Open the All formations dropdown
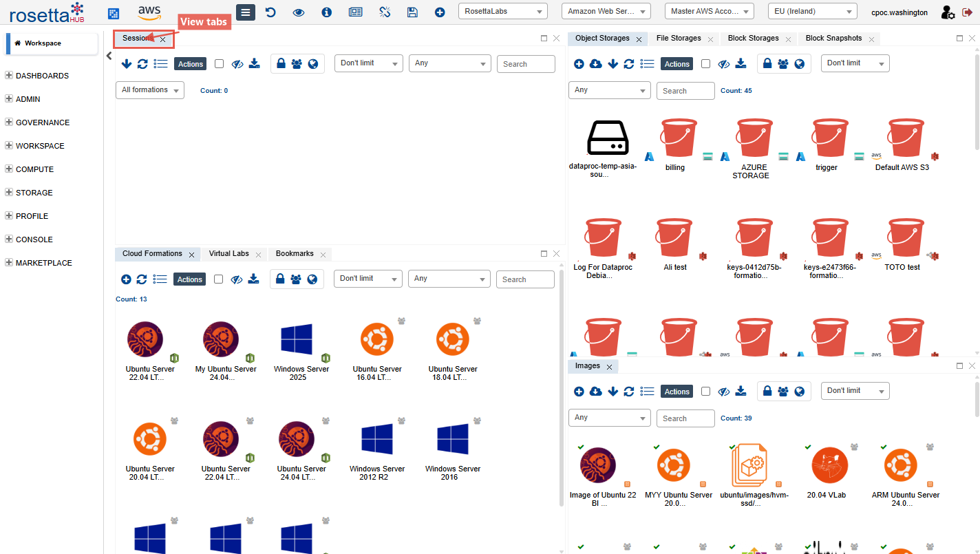Screen dimensions: 980x554 coord(149,90)
